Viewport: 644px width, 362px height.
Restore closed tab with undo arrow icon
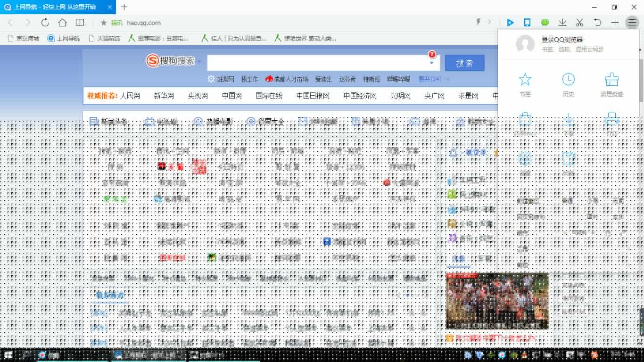coord(597,22)
